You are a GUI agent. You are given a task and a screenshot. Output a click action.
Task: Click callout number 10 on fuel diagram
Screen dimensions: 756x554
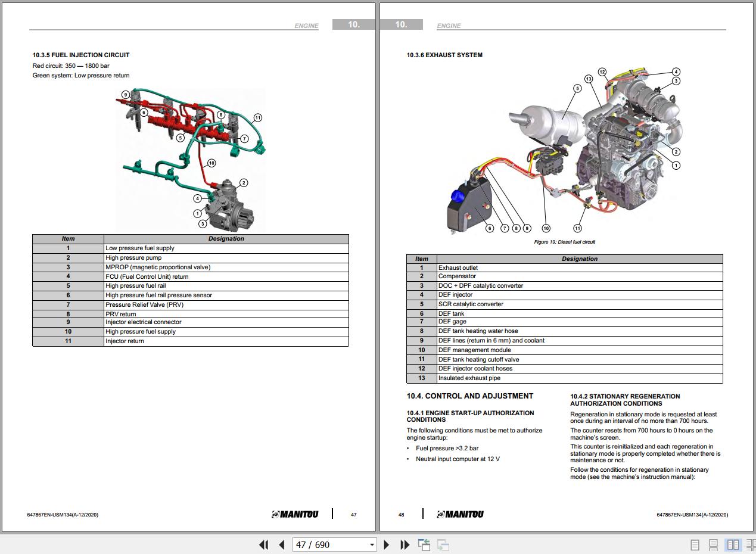[211, 163]
